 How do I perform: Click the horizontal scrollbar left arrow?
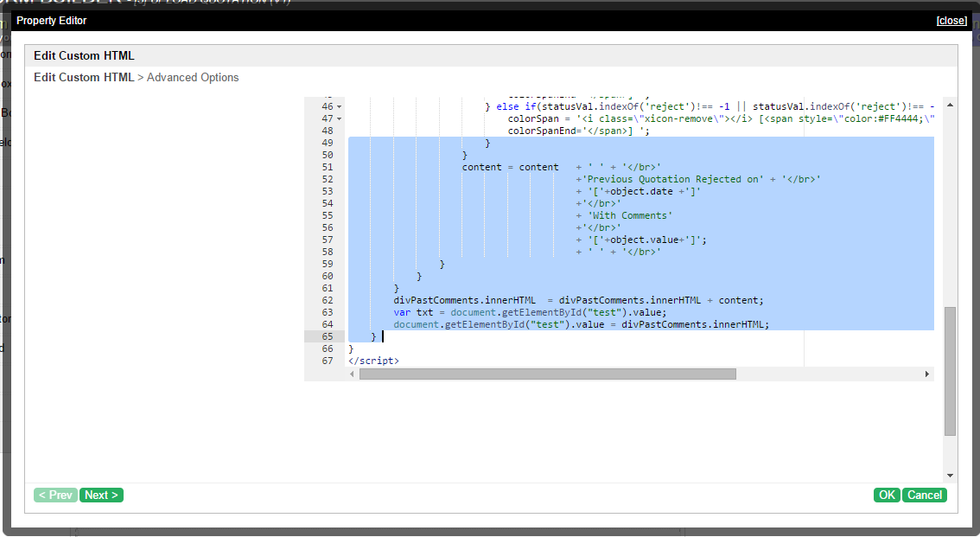pyautogui.click(x=352, y=374)
